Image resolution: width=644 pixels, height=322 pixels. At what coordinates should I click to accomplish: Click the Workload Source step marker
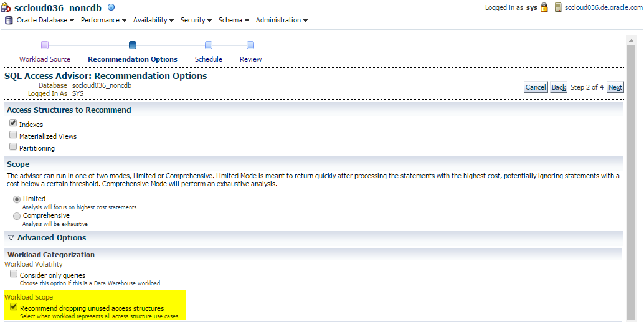pos(45,45)
